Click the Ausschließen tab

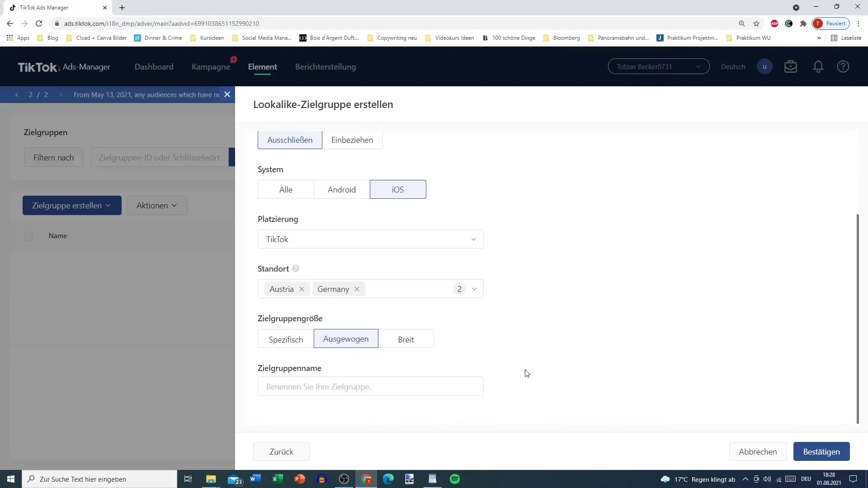coord(290,140)
